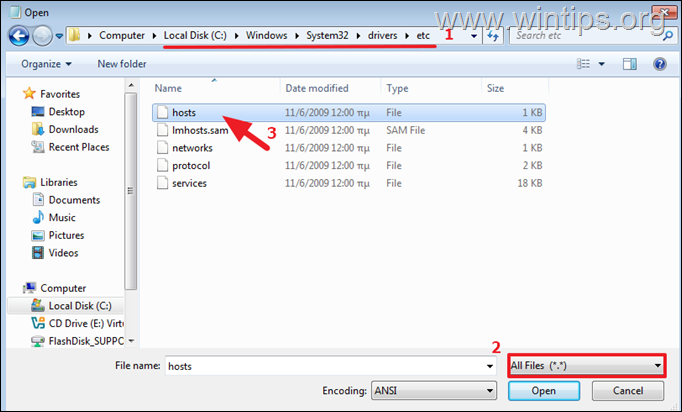
Task: Select the protocol file
Action: point(349,165)
